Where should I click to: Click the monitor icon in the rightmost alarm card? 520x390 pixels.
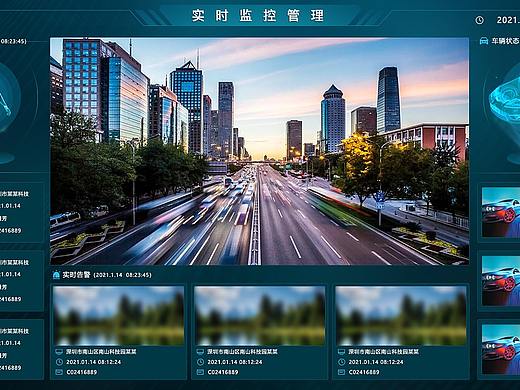[x=341, y=351]
